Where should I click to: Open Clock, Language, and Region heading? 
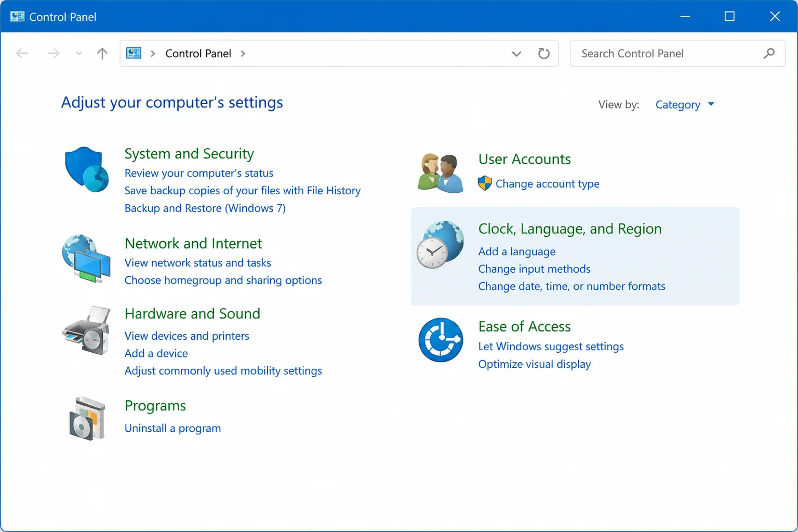coord(570,229)
